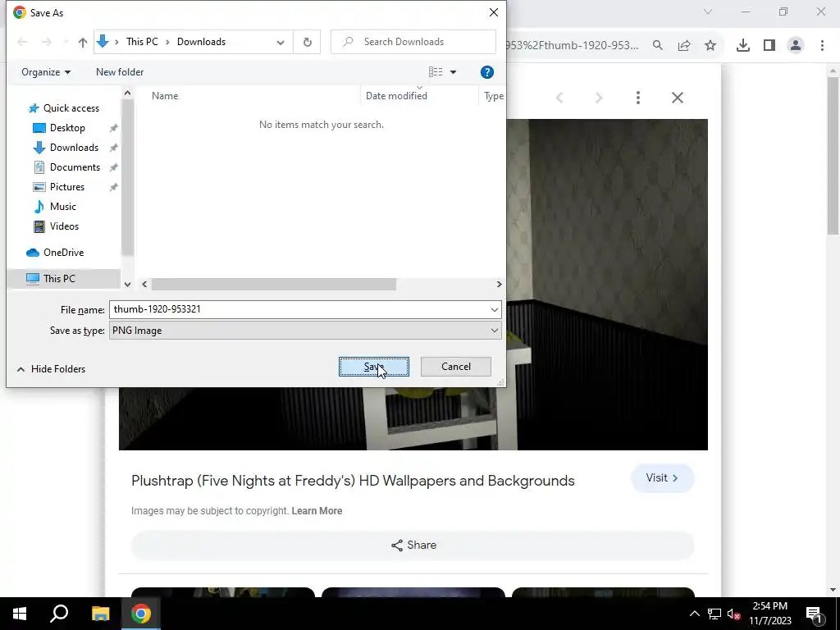Image resolution: width=840 pixels, height=630 pixels.
Task: Select Quick access in navigation pane
Action: point(71,108)
